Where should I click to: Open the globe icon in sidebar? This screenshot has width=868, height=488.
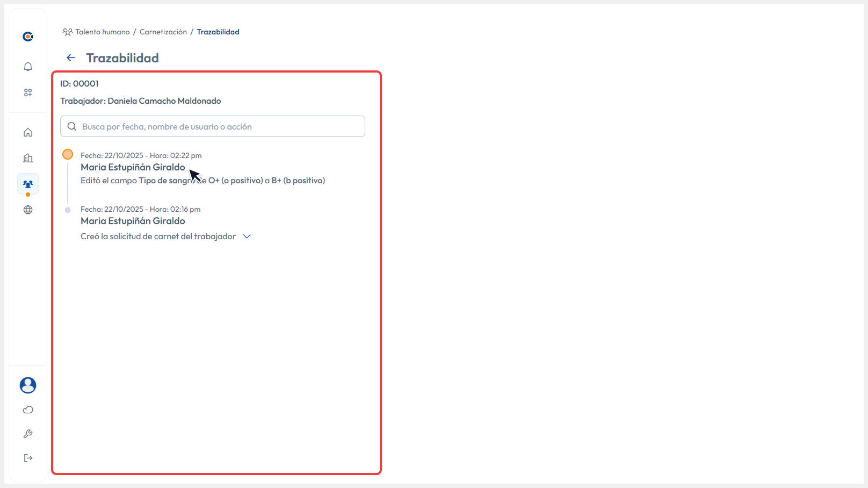[27, 210]
